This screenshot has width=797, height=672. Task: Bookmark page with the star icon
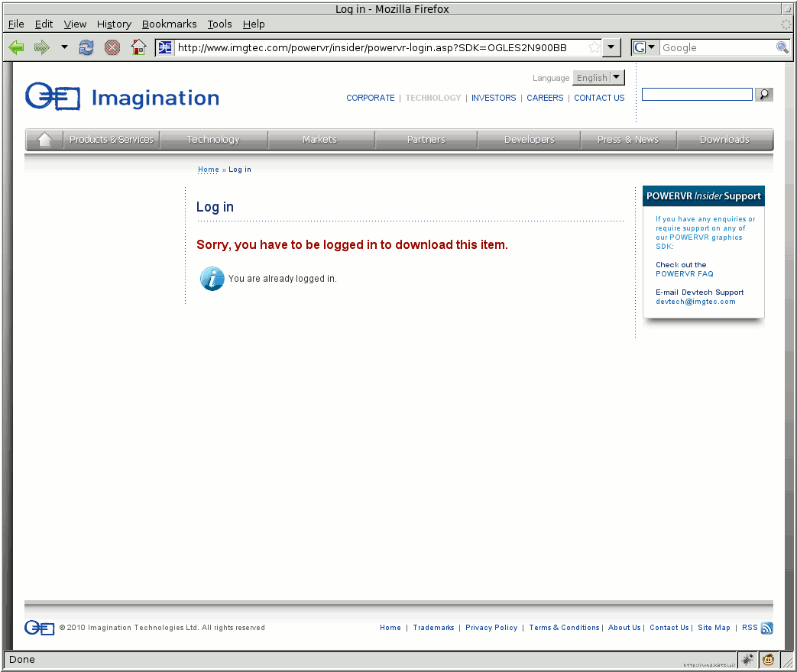594,47
